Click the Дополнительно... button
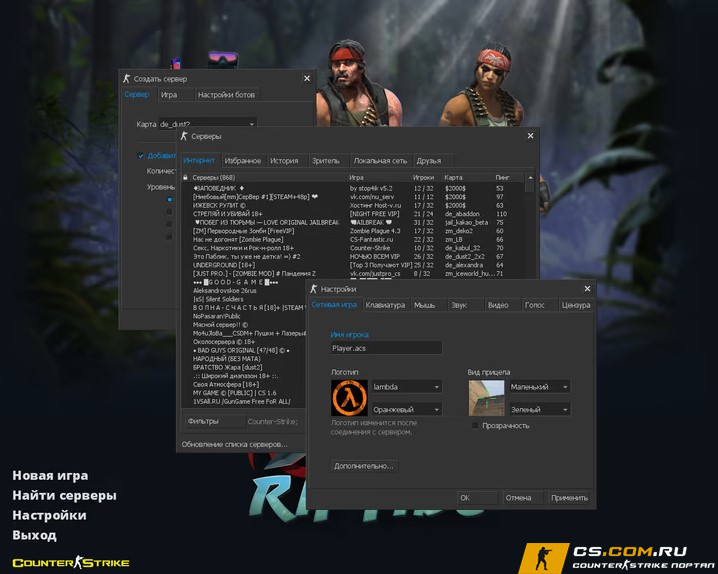 [x=364, y=466]
